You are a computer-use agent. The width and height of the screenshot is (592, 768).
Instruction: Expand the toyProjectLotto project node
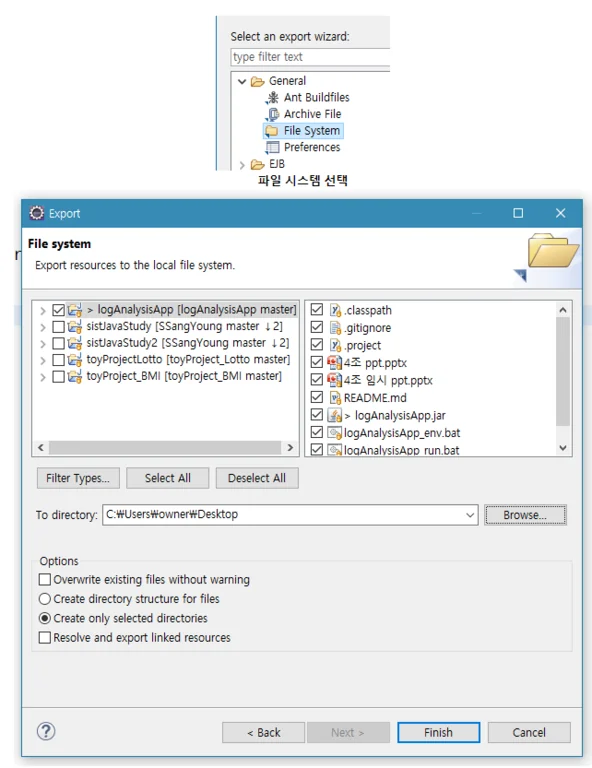tap(43, 361)
